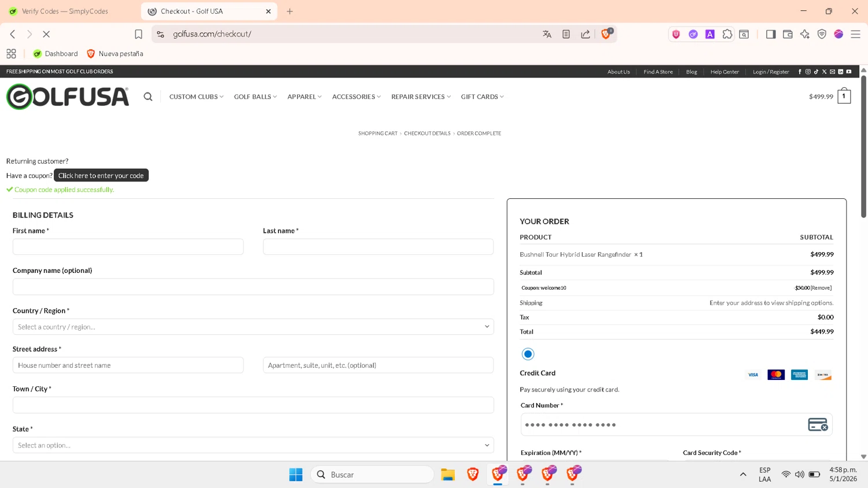Click the translate page icon in the address bar

coord(547,34)
